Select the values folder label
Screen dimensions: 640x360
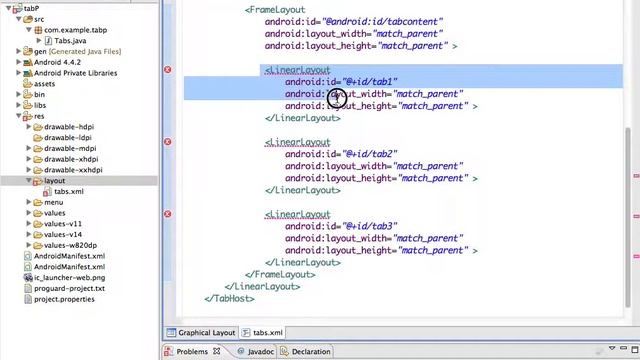55,213
